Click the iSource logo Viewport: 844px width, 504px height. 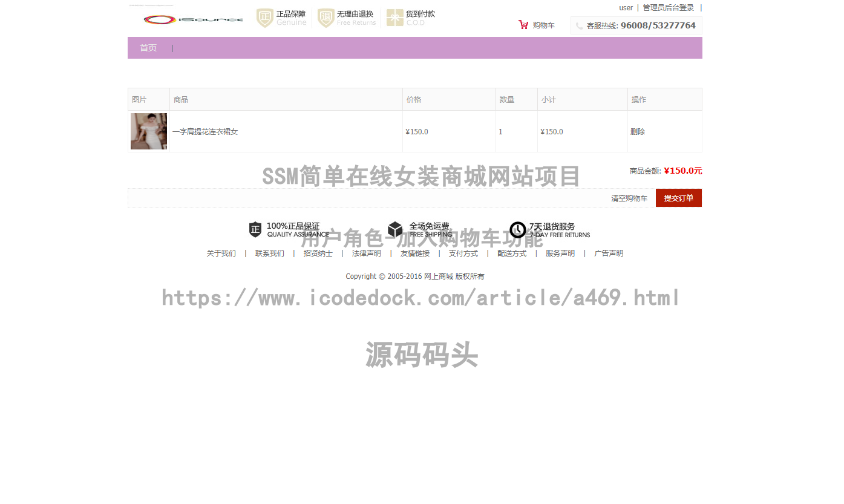(x=192, y=19)
